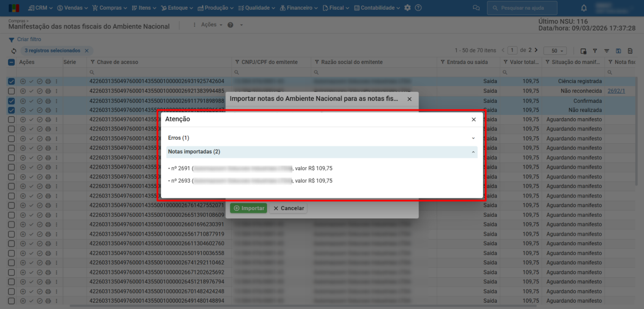Screen dimensions: 644x309
Task: Open the Contabilidade menu dropdown
Action: [377, 8]
